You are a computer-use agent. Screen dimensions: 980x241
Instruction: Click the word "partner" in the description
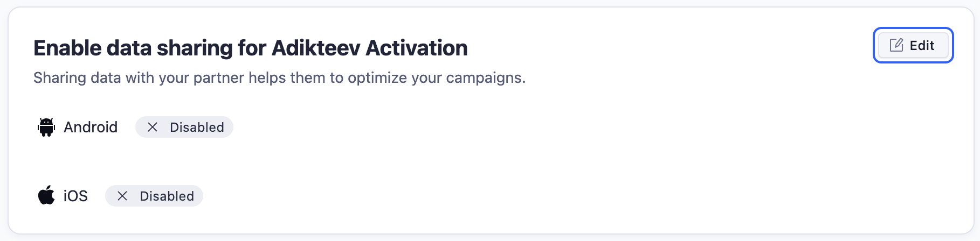coord(218,78)
